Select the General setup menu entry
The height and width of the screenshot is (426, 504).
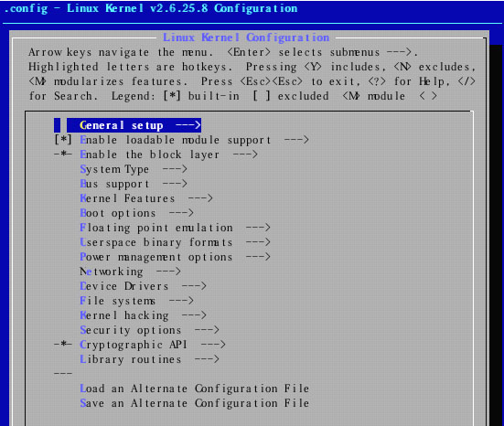pos(134,125)
